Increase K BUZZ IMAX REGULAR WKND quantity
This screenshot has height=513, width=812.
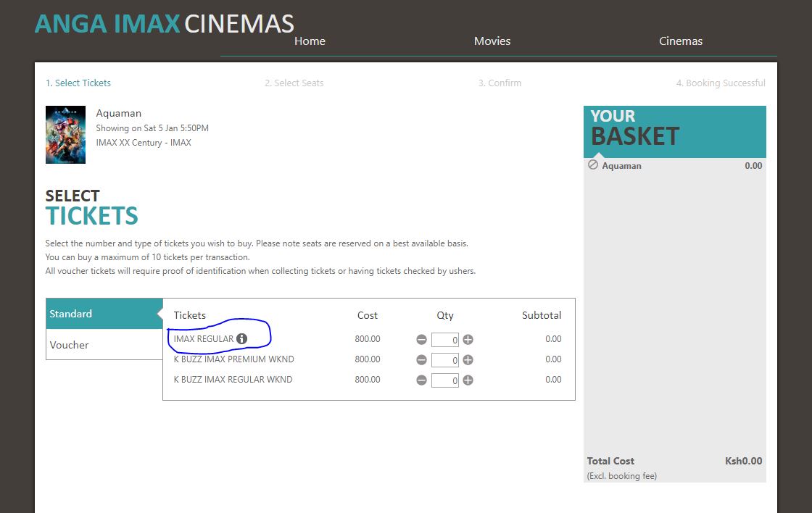[468, 380]
